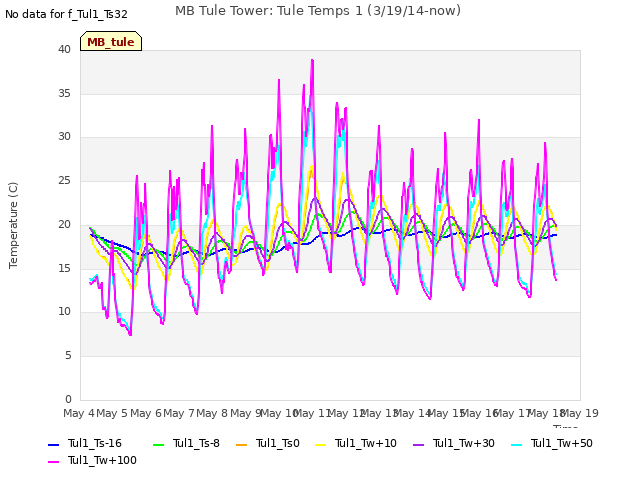
Task: Click the May 19 x-axis tick label
Action: [x=580, y=413]
